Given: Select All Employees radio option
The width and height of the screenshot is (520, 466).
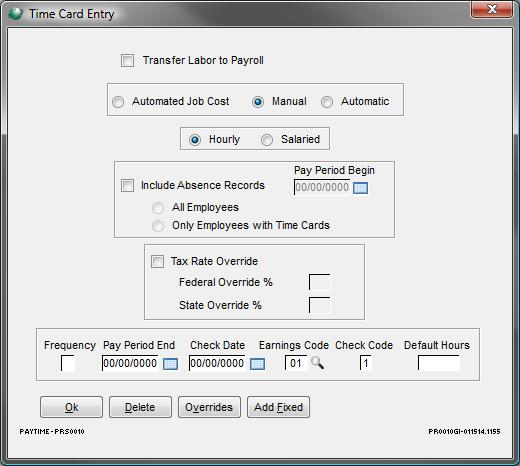Looking at the screenshot, I should (x=158, y=208).
